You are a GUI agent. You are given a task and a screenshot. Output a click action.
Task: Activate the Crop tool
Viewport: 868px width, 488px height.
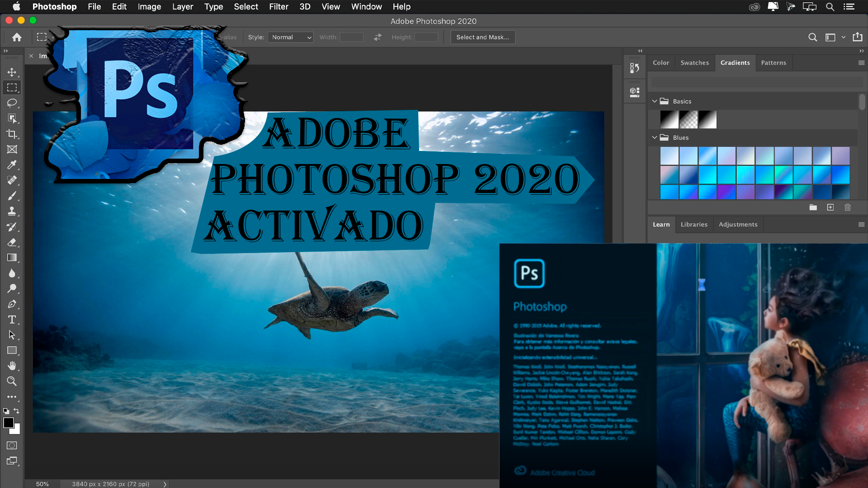point(12,134)
